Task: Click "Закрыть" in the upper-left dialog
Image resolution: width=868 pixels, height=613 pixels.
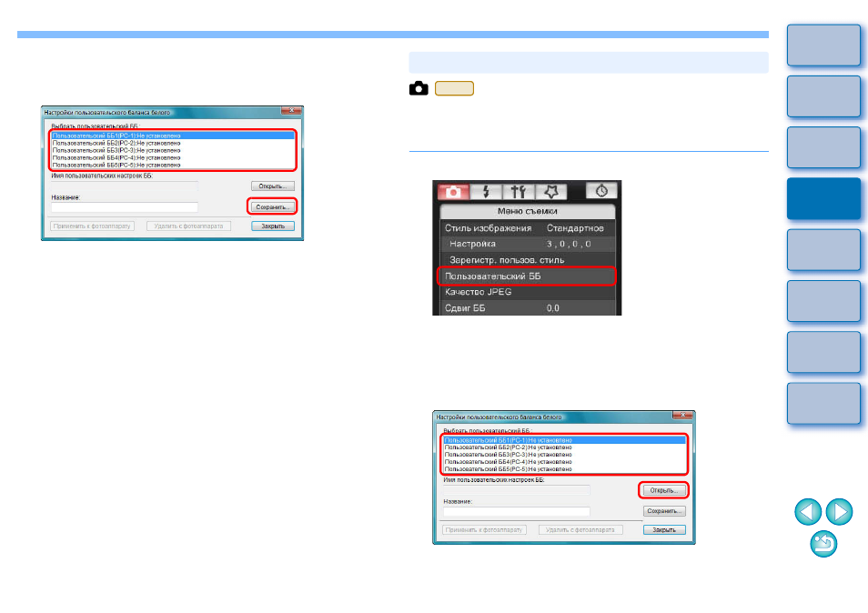Action: (x=272, y=226)
